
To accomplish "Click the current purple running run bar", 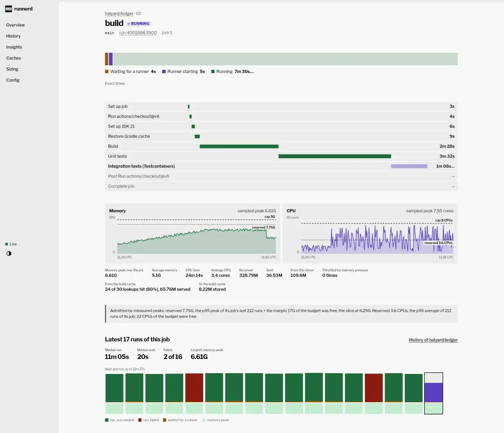I will (x=434, y=392).
